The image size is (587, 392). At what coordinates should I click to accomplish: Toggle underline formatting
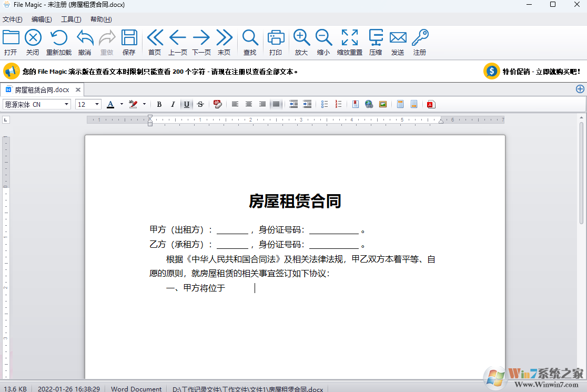[186, 104]
